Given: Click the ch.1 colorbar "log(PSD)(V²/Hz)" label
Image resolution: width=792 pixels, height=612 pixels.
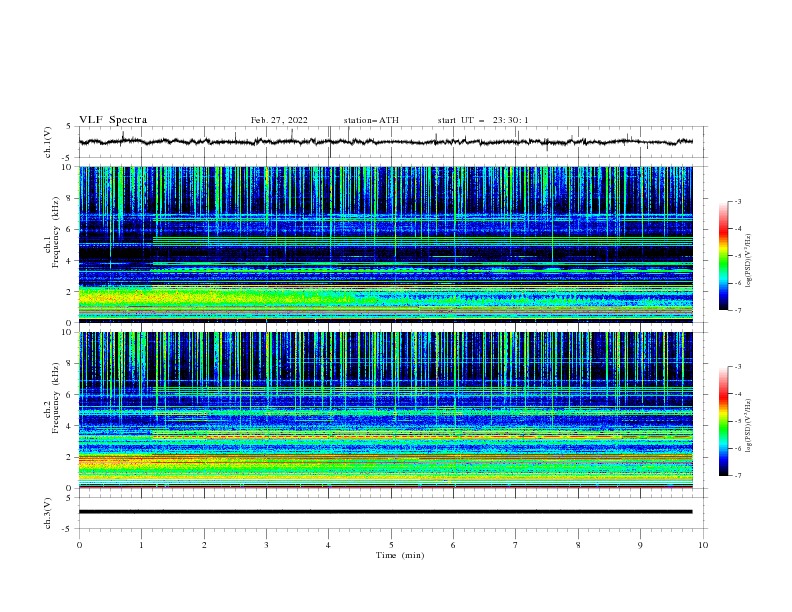Looking at the screenshot, I should (x=749, y=261).
